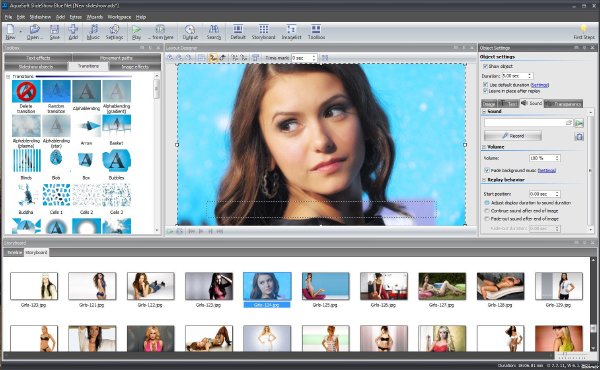Toggle the Fade background music checkbox
Image resolution: width=600 pixels, height=370 pixels.
487,170
